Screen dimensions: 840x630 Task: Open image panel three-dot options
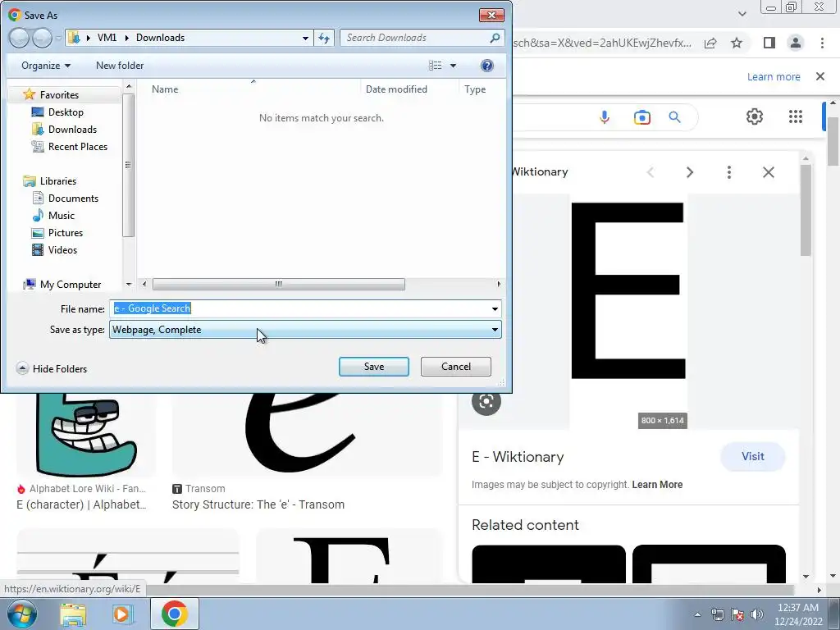coord(729,172)
